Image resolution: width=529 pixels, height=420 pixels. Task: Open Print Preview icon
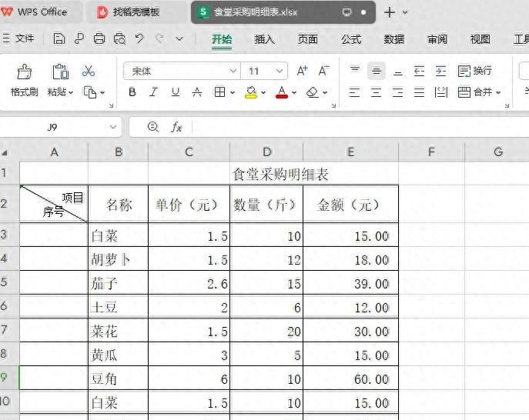pos(119,38)
